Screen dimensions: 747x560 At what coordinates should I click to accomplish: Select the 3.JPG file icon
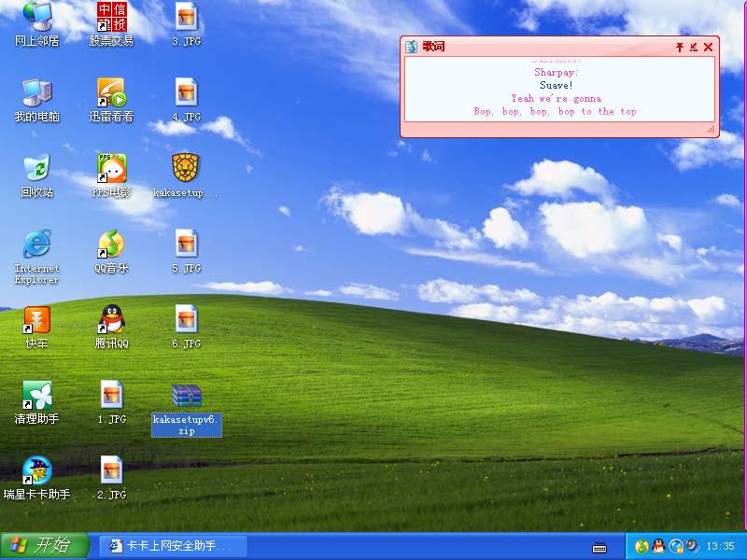186,17
